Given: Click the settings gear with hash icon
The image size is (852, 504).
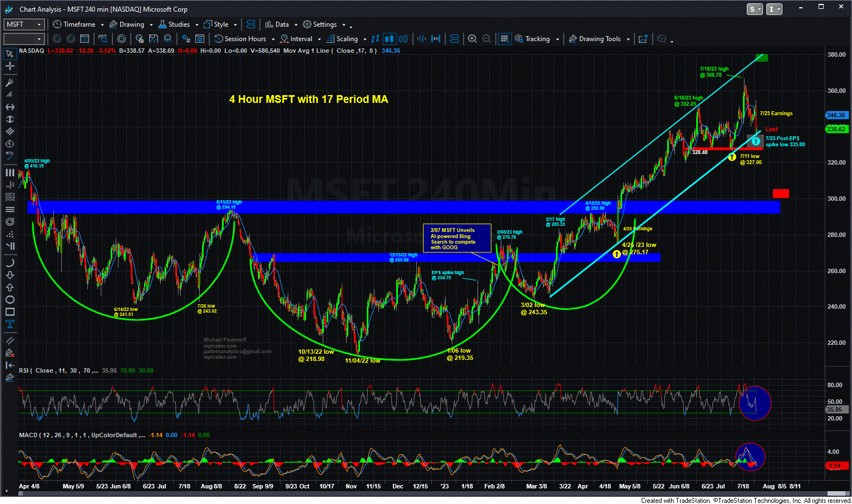Looking at the screenshot, I should click(x=185, y=39).
